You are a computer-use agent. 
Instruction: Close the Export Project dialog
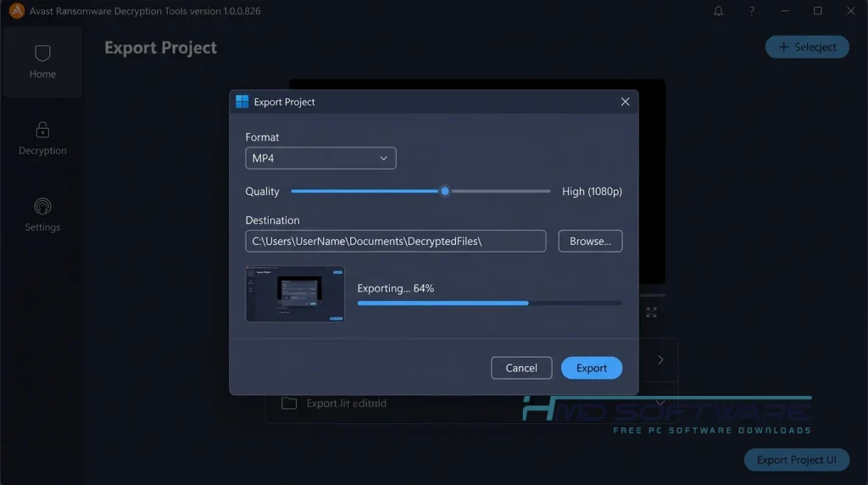click(625, 101)
